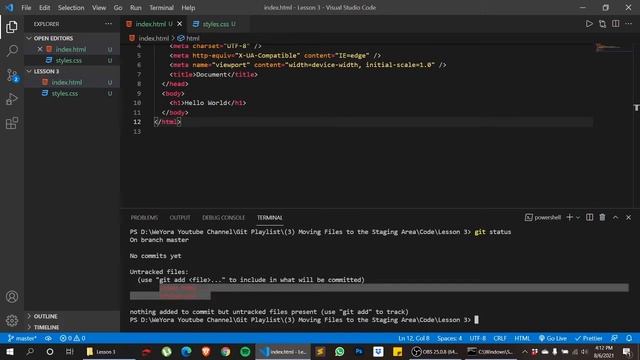640x360 pixels.
Task: Start Go Live server
Action: (553, 338)
